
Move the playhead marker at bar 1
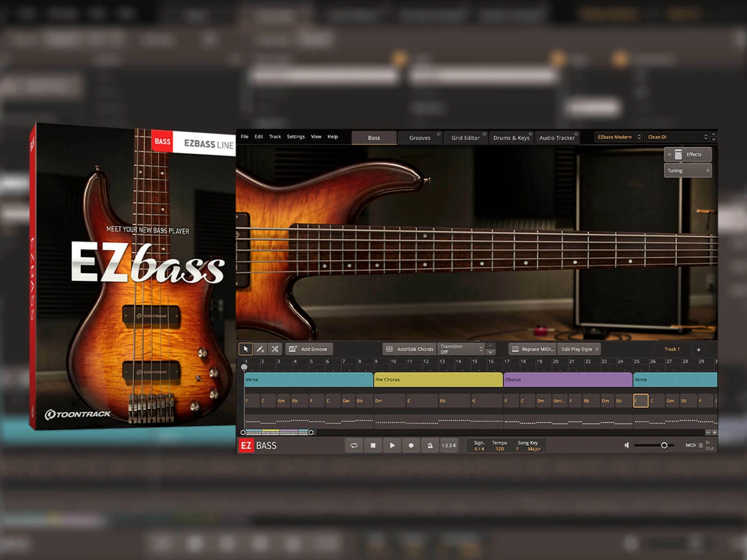click(x=244, y=367)
